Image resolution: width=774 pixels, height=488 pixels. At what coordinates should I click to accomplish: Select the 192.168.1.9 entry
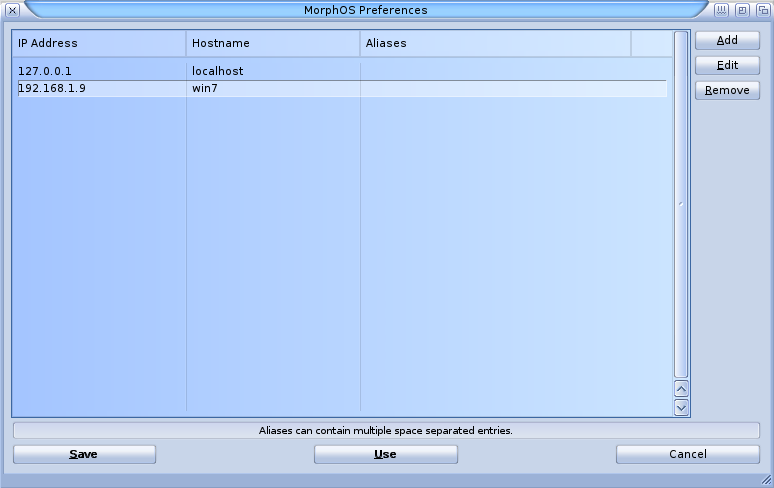[342, 88]
